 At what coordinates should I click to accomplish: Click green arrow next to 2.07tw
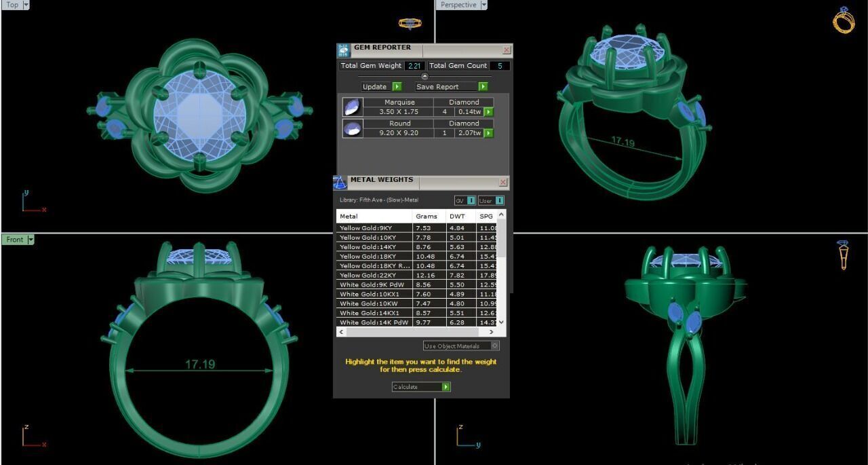(488, 133)
